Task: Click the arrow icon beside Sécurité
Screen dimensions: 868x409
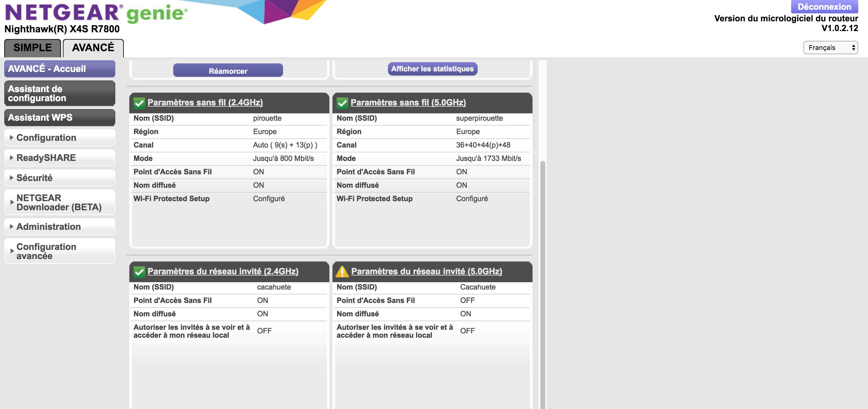Action: click(12, 178)
